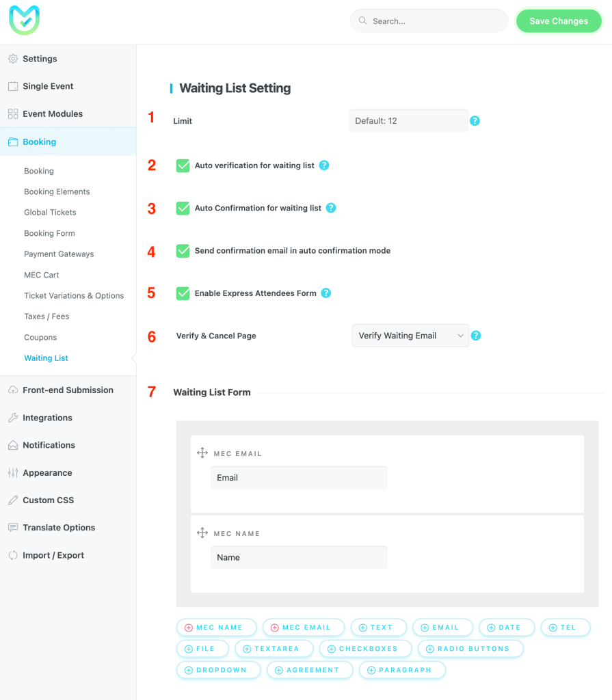Click the Import / Export refresh icon

pos(12,555)
